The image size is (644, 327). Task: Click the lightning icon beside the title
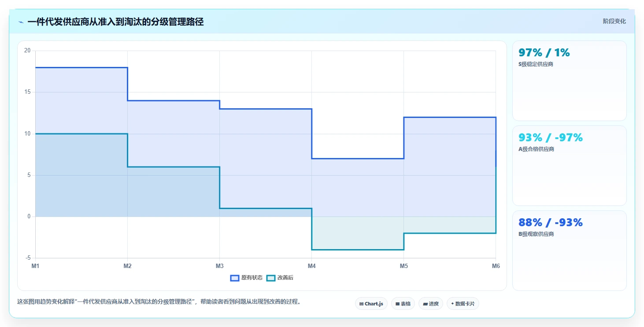point(21,22)
